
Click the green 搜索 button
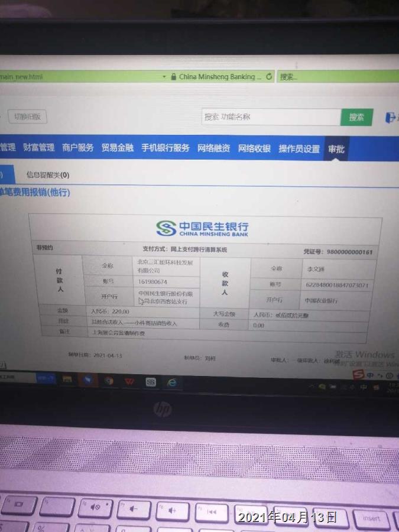click(356, 118)
